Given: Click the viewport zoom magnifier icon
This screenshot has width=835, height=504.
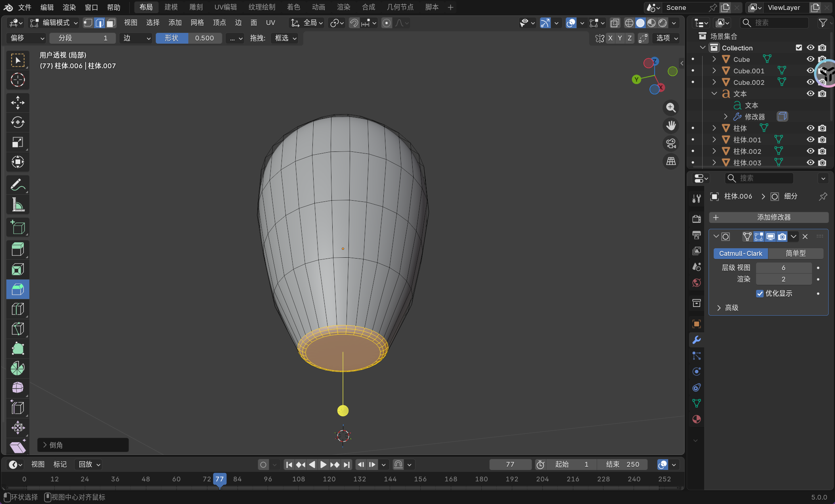Looking at the screenshot, I should (671, 108).
